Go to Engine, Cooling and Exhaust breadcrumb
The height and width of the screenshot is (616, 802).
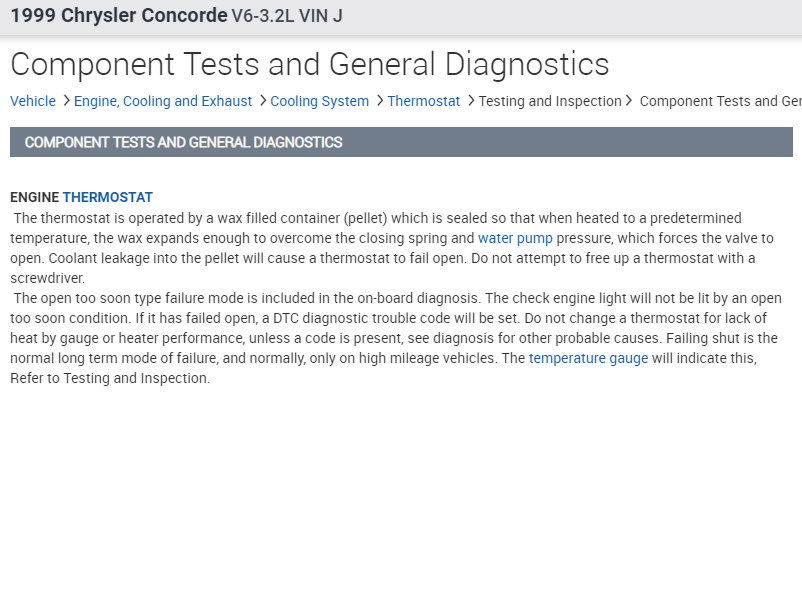163,101
